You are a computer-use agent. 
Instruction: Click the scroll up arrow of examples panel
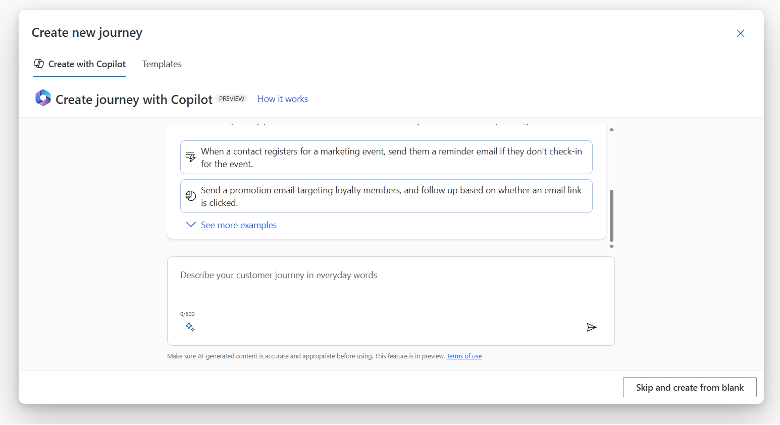611,129
